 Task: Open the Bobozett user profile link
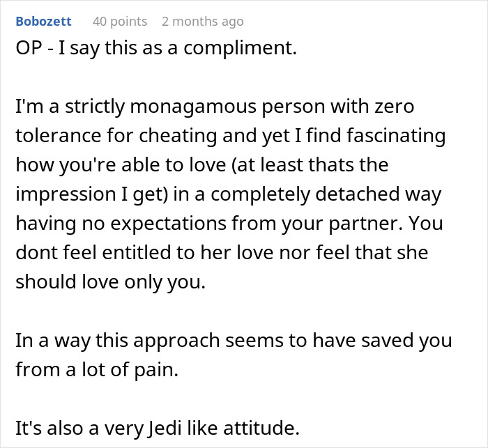(43, 21)
